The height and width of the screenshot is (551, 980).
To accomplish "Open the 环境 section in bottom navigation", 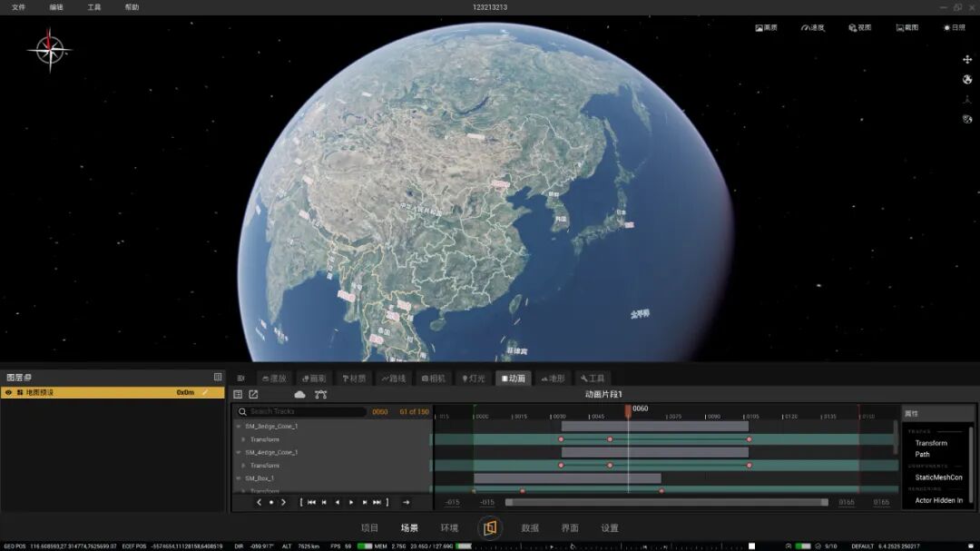I will coord(449,528).
